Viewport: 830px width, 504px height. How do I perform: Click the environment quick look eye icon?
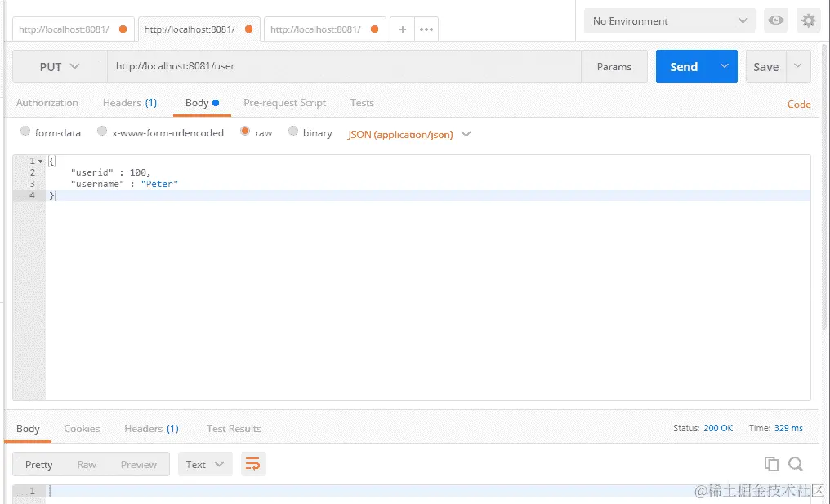pos(776,20)
